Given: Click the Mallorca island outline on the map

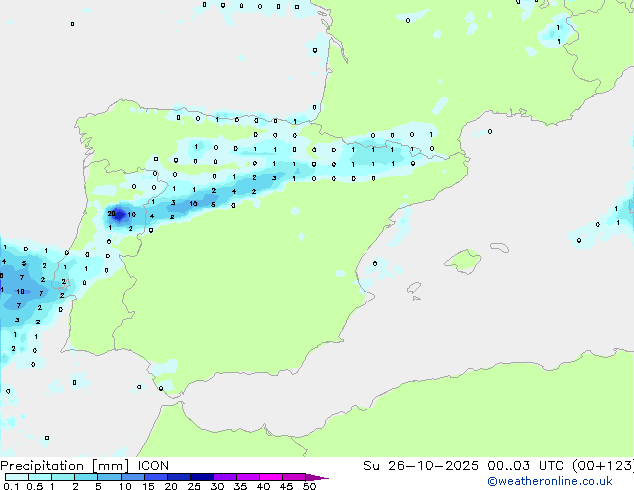Looking at the screenshot, I should (464, 261).
